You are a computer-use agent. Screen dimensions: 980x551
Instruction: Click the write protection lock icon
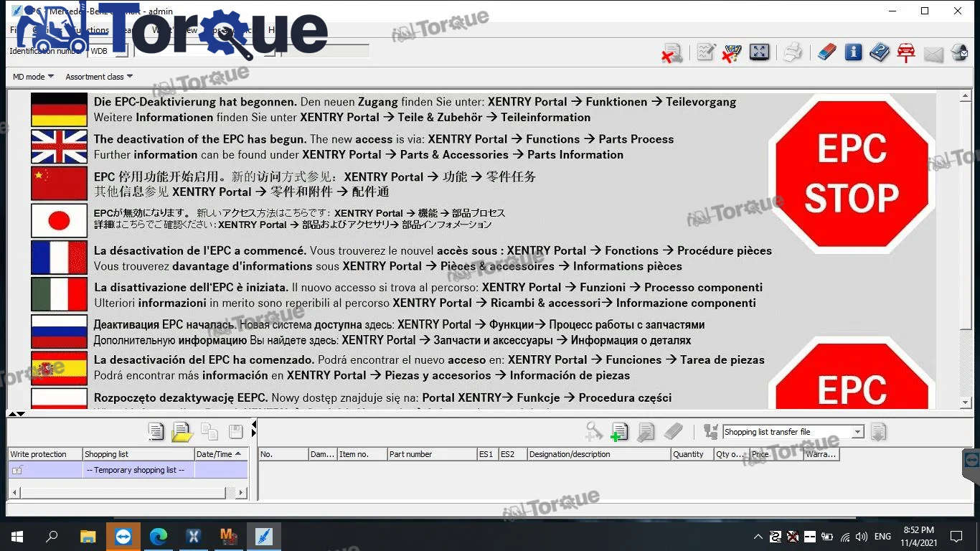(x=17, y=470)
